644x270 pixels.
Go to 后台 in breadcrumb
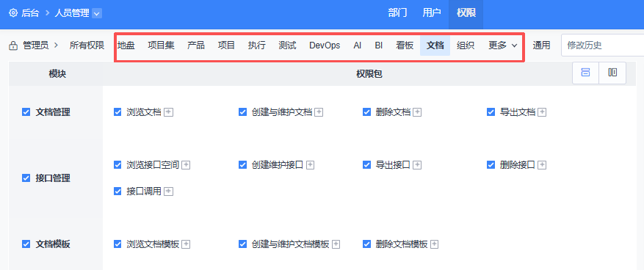[x=29, y=13]
